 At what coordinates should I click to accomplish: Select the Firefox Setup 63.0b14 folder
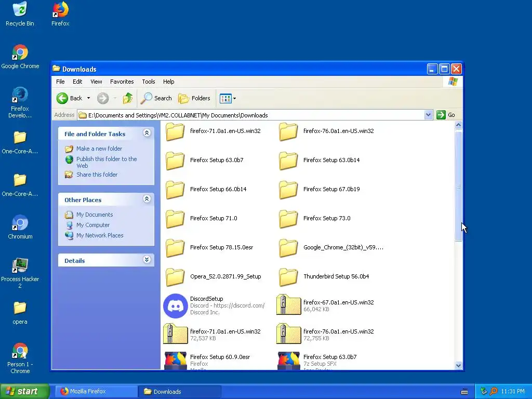[x=319, y=161]
